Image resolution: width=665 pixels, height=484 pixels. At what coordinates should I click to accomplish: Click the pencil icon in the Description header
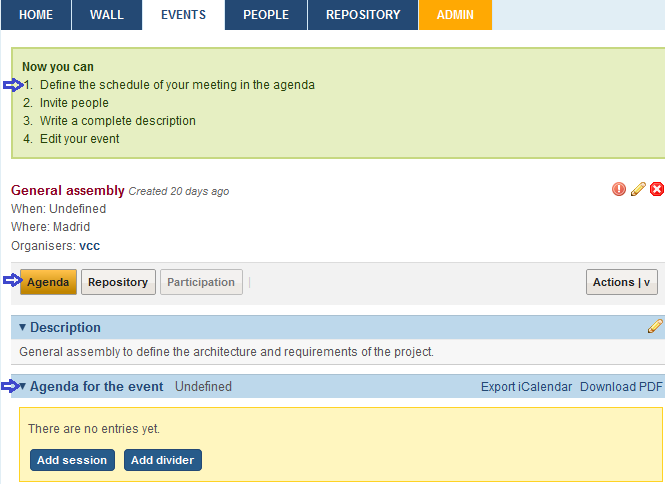click(655, 326)
